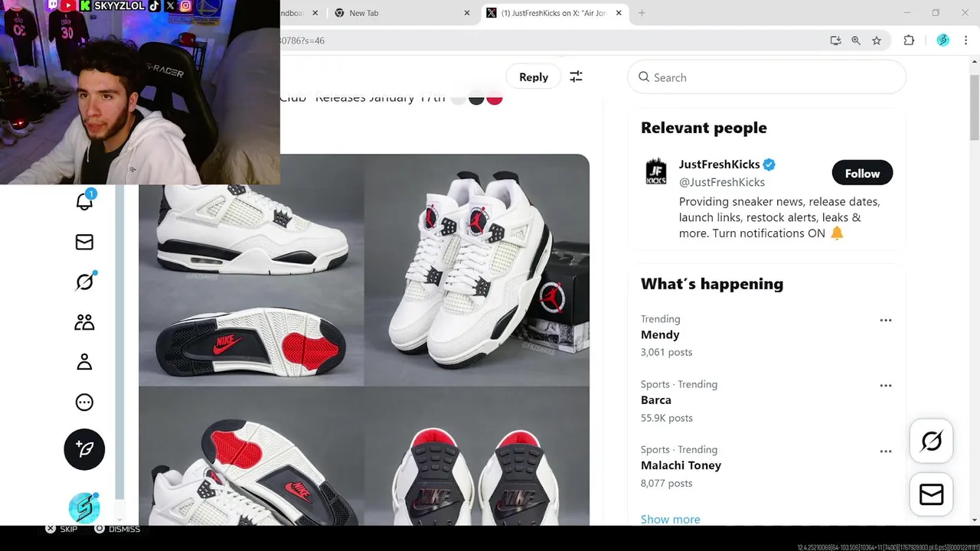The image size is (980, 551).
Task: Select the JustFreshKicks on X tab
Action: coord(554,13)
